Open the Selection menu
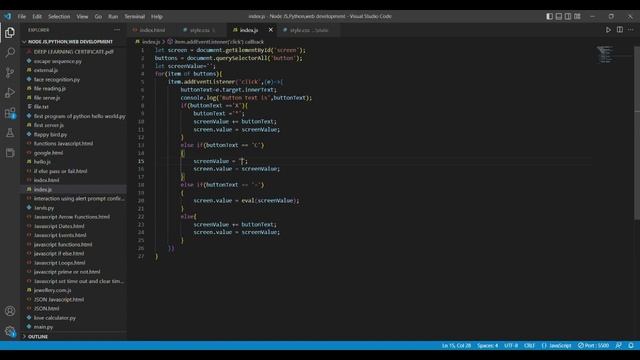 pyautogui.click(x=59, y=16)
